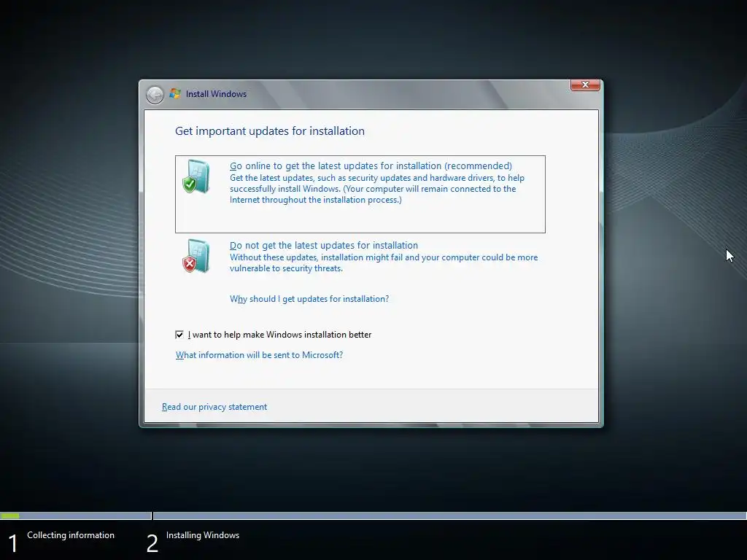Open 'What information will be sent to Microsoft?'
747x560 pixels.
(x=259, y=355)
